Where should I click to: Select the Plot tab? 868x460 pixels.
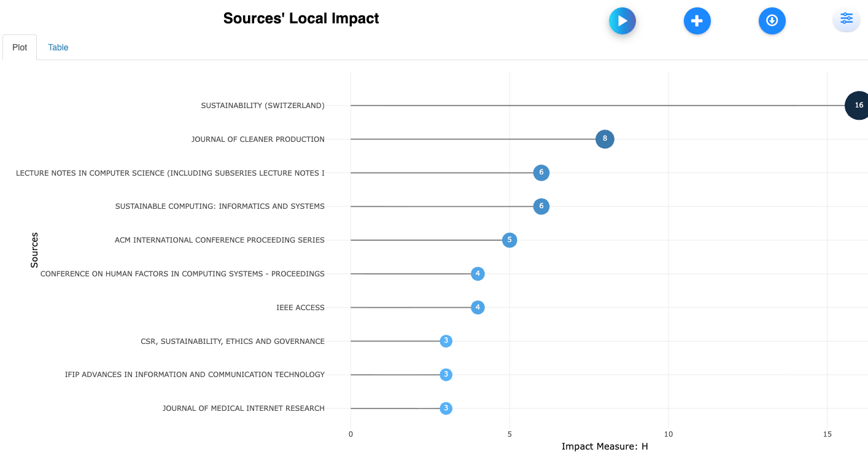click(x=20, y=47)
